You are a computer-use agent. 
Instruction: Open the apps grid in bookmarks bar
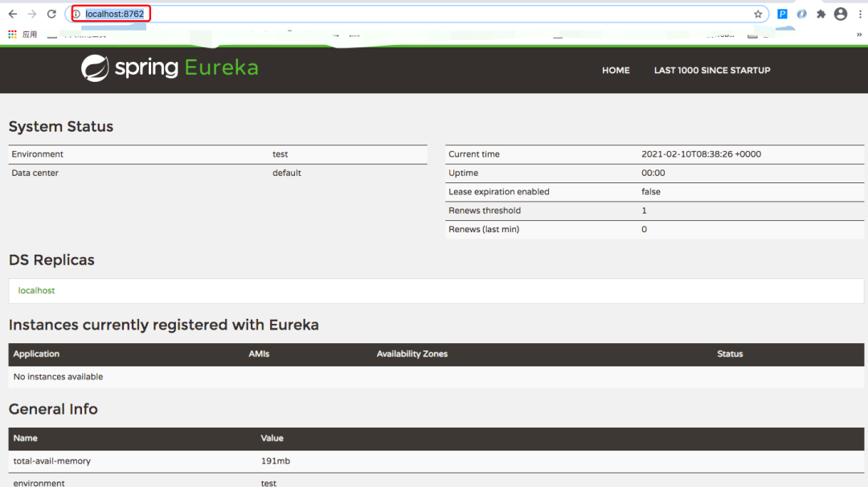(x=12, y=35)
